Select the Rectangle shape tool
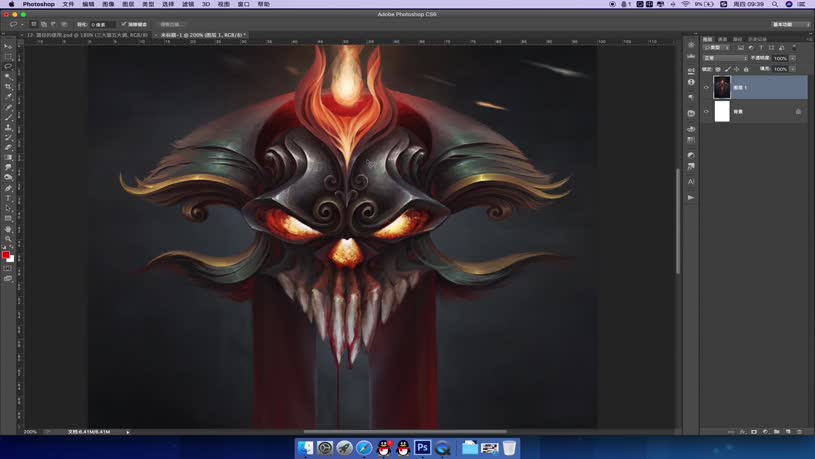815x459 pixels. click(8, 219)
